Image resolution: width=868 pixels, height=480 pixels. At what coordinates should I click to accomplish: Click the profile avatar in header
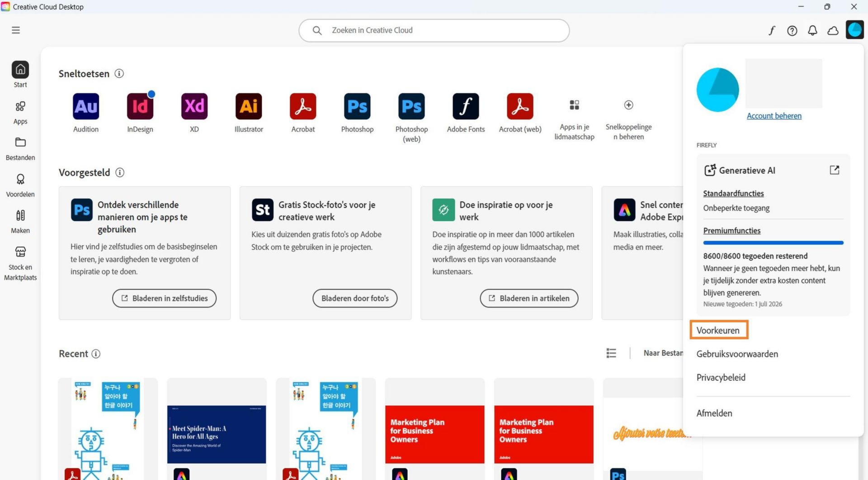[x=854, y=30]
